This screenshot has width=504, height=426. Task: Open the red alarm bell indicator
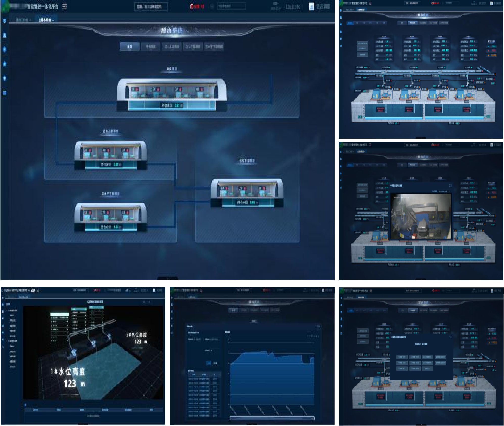pyautogui.click(x=191, y=6)
